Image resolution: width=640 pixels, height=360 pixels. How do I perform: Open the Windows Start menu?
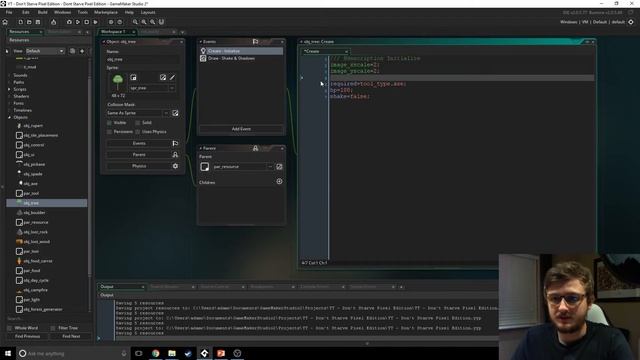8,353
